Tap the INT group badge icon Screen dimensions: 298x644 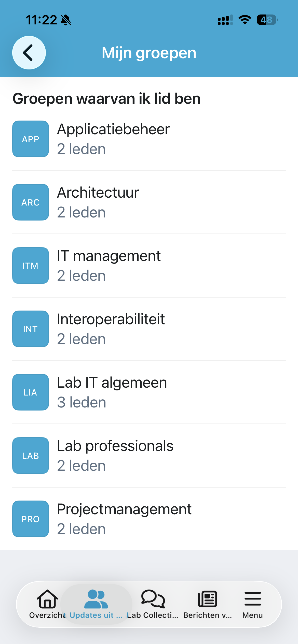click(x=31, y=329)
